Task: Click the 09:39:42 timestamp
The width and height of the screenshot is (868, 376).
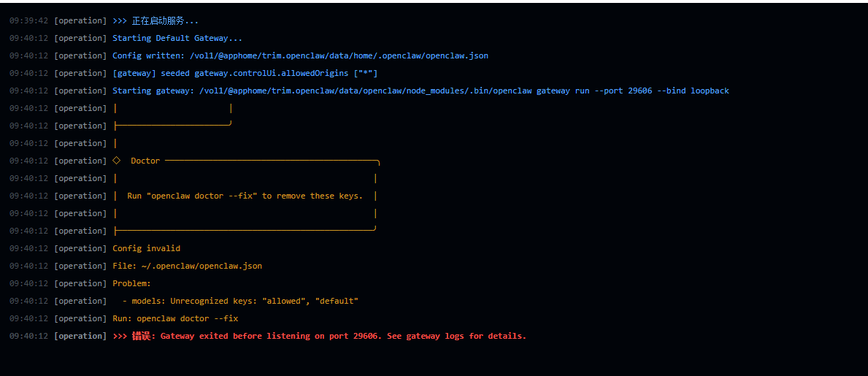Action: point(28,21)
